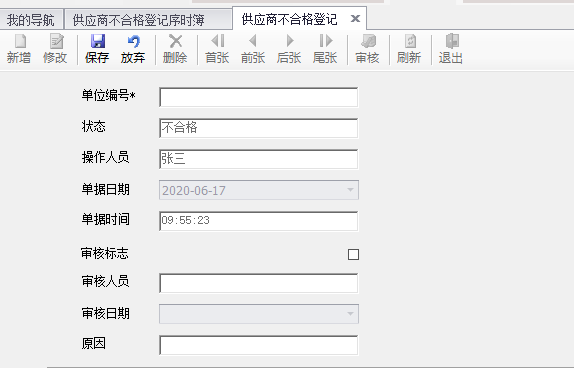The width and height of the screenshot is (574, 368).
Task: Discard changes using 放弃 icon
Action: pos(133,49)
